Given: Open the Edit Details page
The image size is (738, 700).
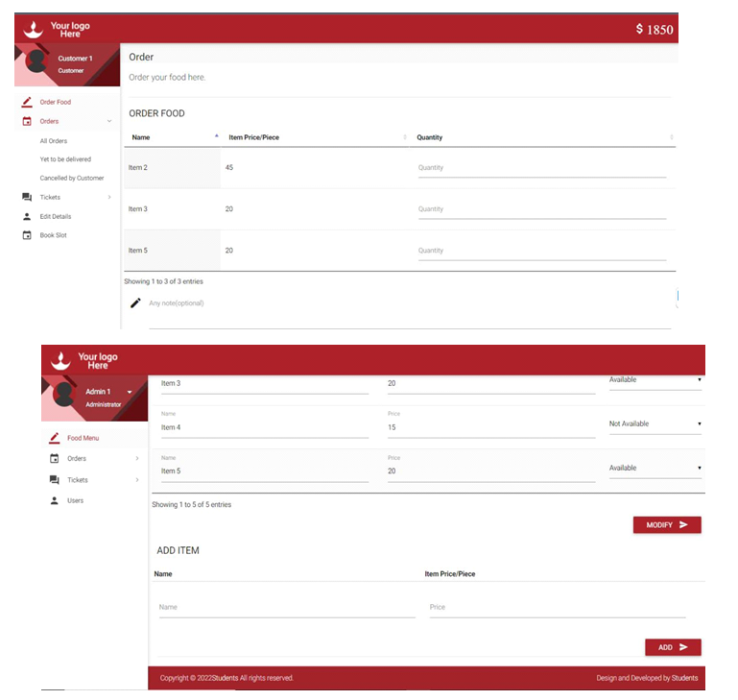Looking at the screenshot, I should coord(56,216).
